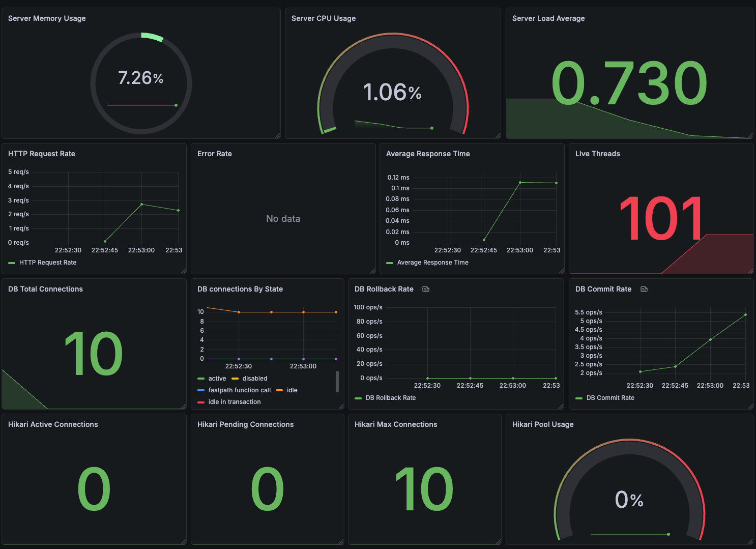756x549 pixels.
Task: Click the DB Commit Rate panel title
Action: pyautogui.click(x=603, y=289)
